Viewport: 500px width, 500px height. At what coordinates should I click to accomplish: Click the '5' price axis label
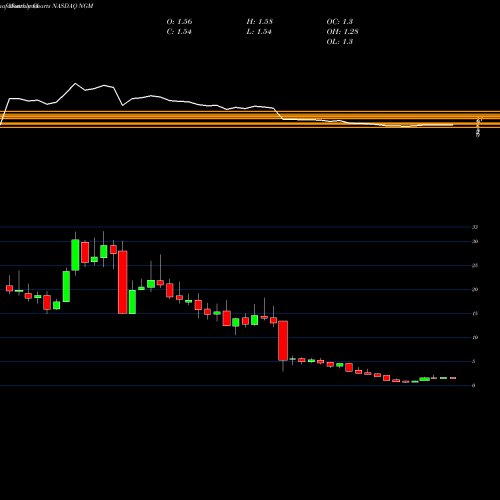[474, 361]
